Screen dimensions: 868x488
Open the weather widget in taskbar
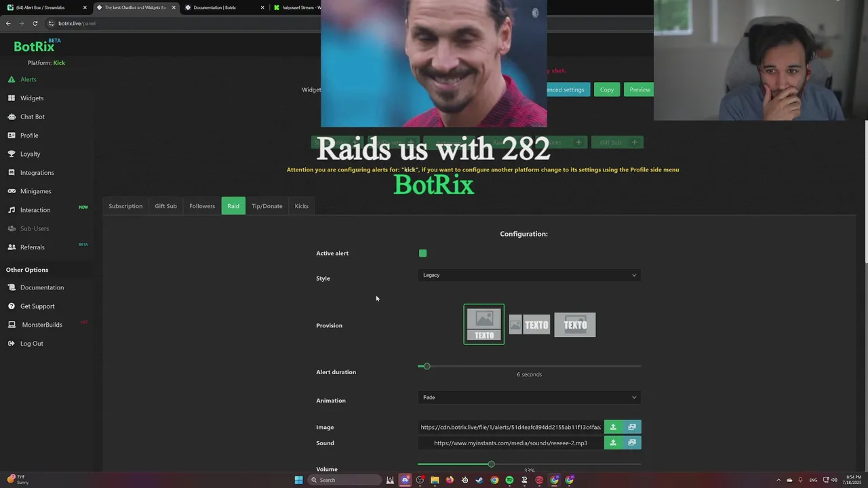pos(18,480)
